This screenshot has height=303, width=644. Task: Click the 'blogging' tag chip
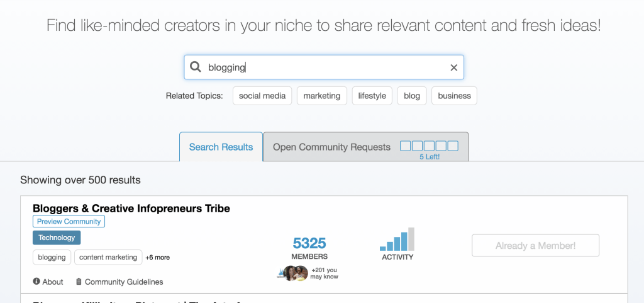52,257
